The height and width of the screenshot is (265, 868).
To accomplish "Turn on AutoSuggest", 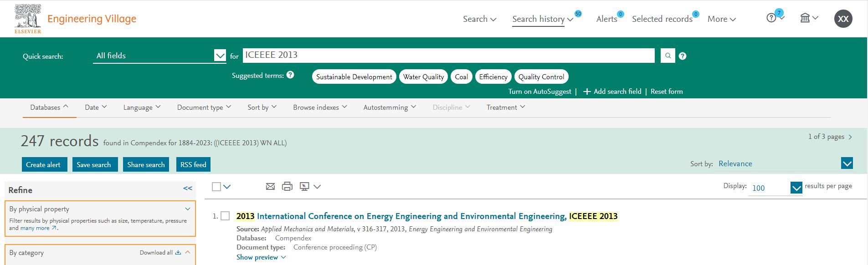I will (539, 92).
